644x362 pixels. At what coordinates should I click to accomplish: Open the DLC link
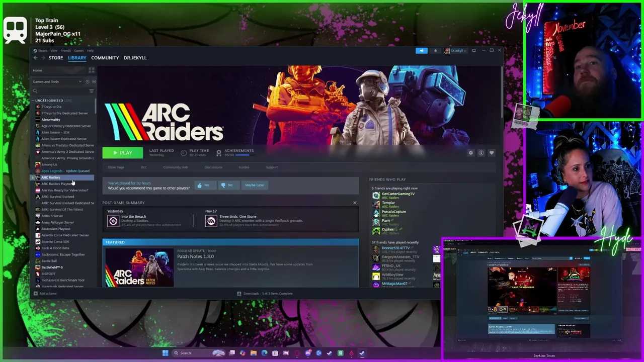point(144,167)
